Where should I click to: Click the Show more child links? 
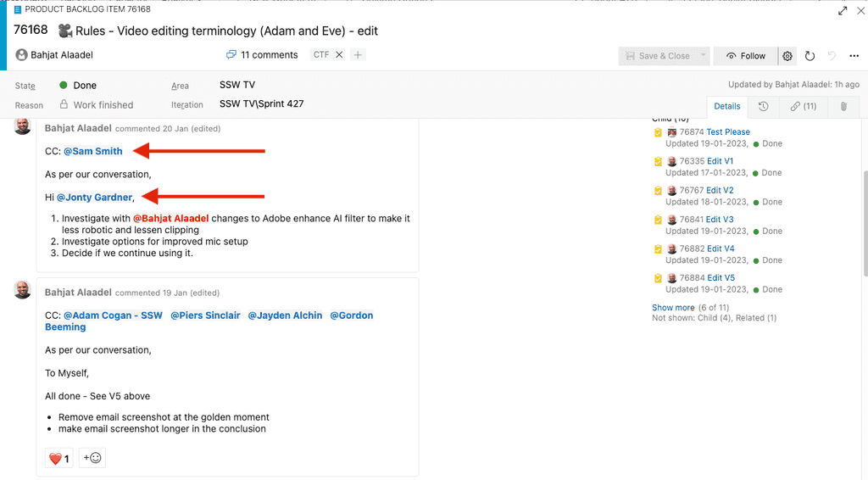(673, 308)
